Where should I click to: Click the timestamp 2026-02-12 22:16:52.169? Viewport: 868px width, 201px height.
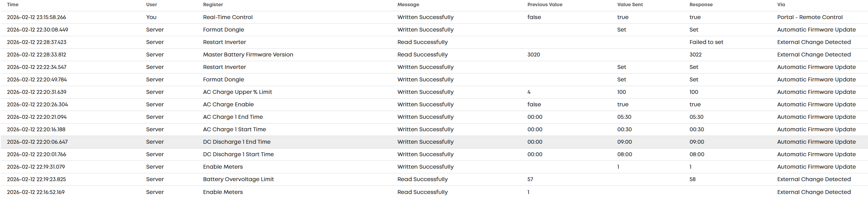click(x=36, y=192)
